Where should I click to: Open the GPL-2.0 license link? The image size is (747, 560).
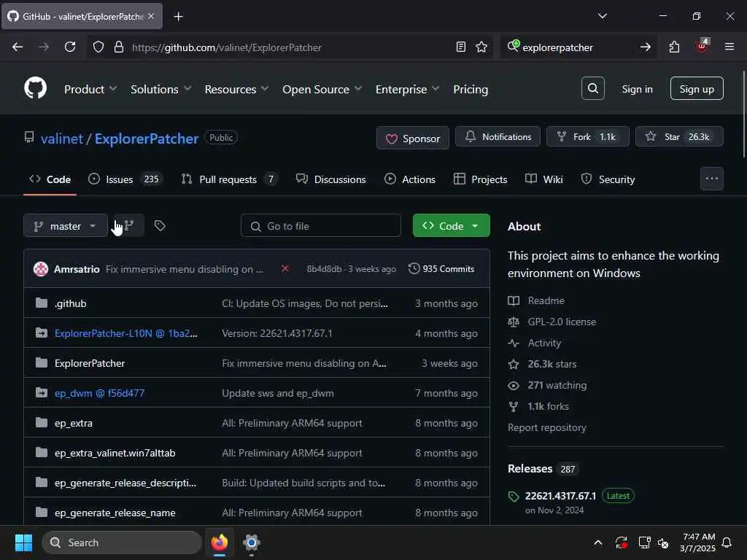tap(562, 322)
